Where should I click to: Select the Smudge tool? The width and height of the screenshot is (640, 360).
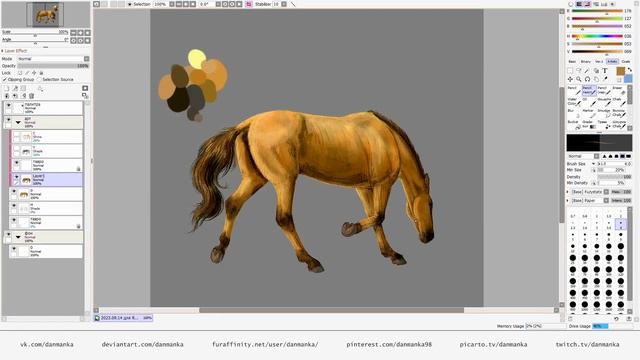[604, 113]
